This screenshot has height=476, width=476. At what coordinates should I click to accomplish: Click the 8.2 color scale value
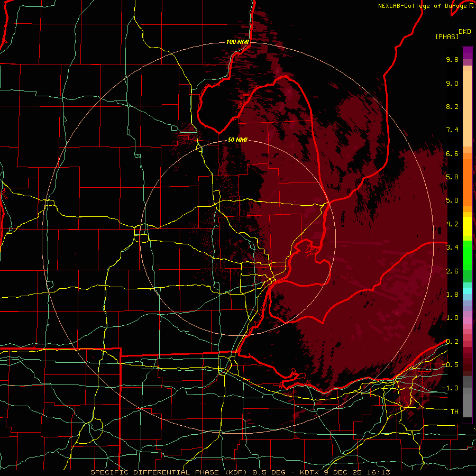point(452,106)
